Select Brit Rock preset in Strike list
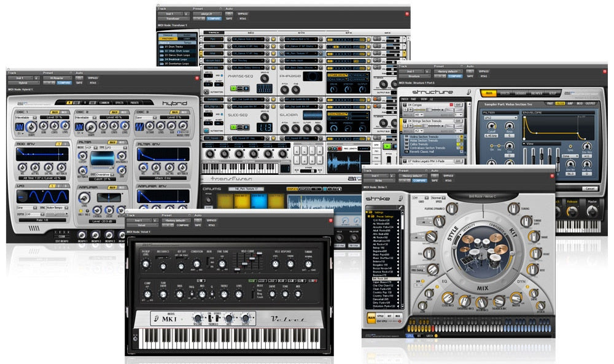 click(386, 279)
